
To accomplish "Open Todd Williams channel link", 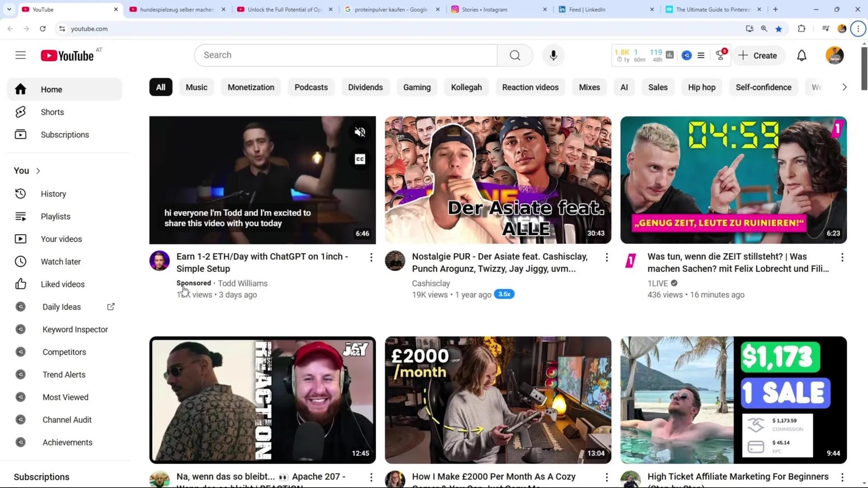I will (243, 283).
